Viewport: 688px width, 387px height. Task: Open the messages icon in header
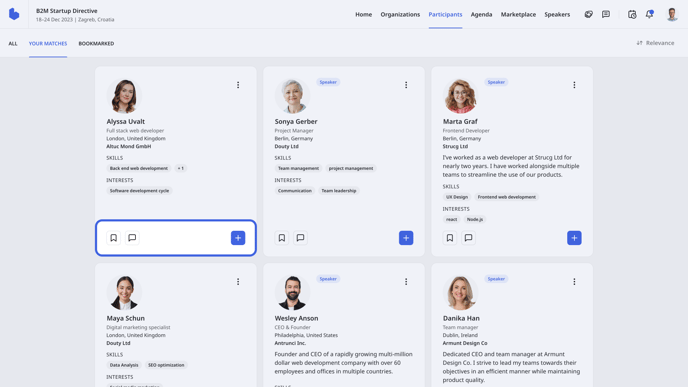pyautogui.click(x=606, y=14)
